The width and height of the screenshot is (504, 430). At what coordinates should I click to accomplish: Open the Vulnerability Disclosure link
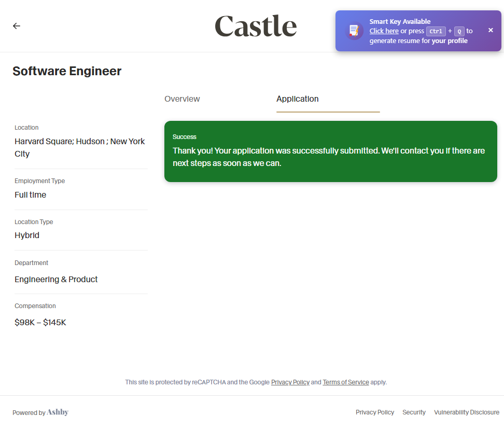click(467, 412)
